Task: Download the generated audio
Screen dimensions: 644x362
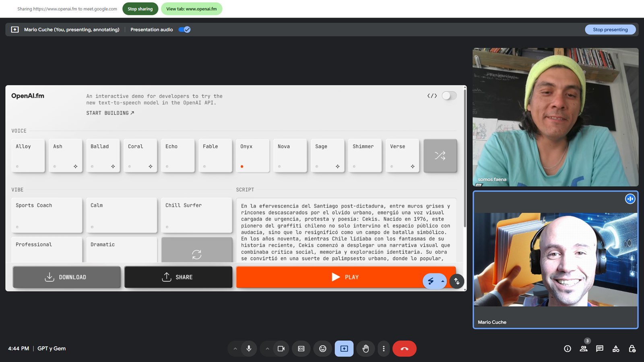Action: coord(67,277)
